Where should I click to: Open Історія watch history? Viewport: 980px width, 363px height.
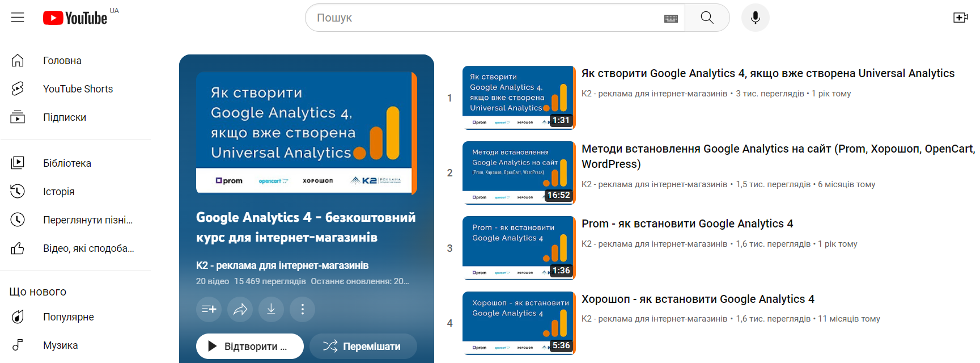[x=59, y=192]
